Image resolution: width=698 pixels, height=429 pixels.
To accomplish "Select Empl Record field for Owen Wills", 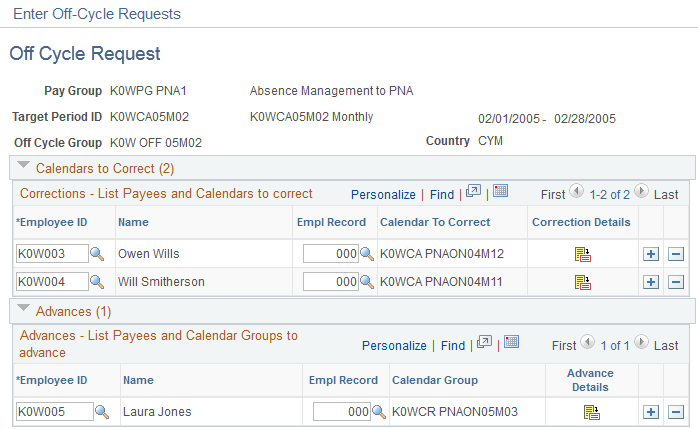I will point(331,254).
